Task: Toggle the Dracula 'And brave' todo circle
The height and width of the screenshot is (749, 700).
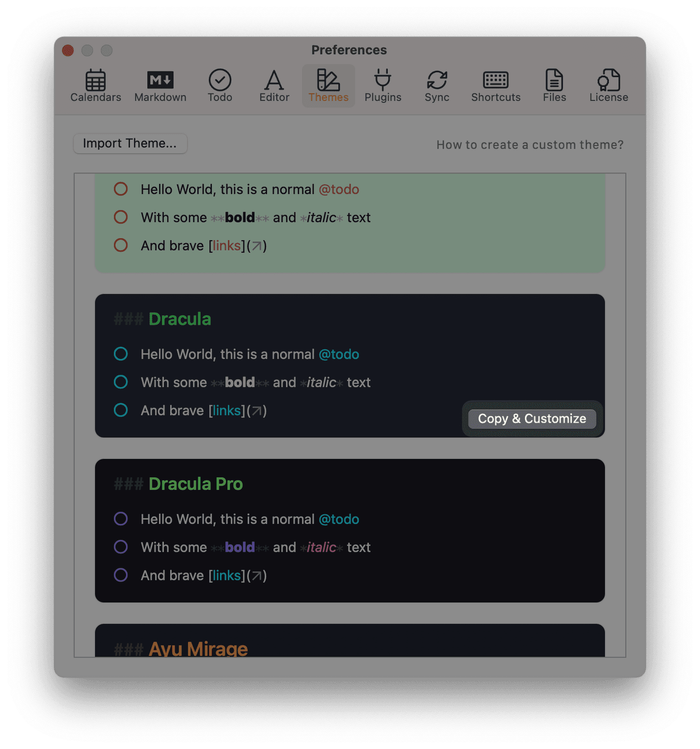Action: (120, 410)
